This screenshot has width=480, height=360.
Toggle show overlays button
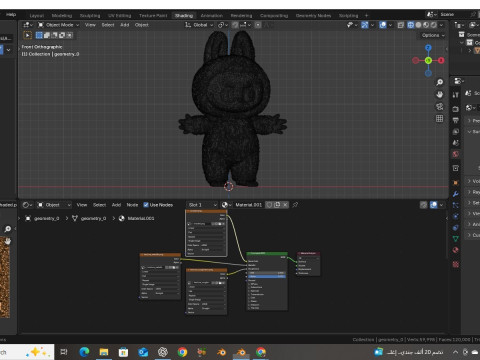point(383,25)
